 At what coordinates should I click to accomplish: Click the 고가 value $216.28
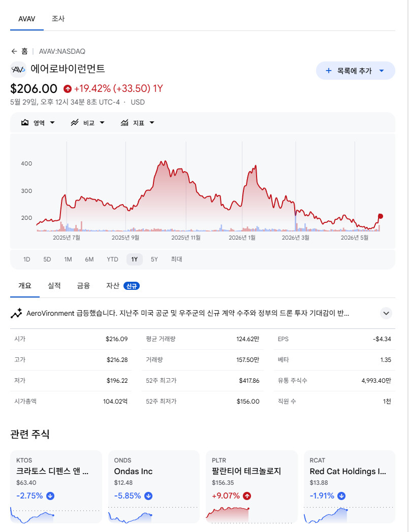117,359
